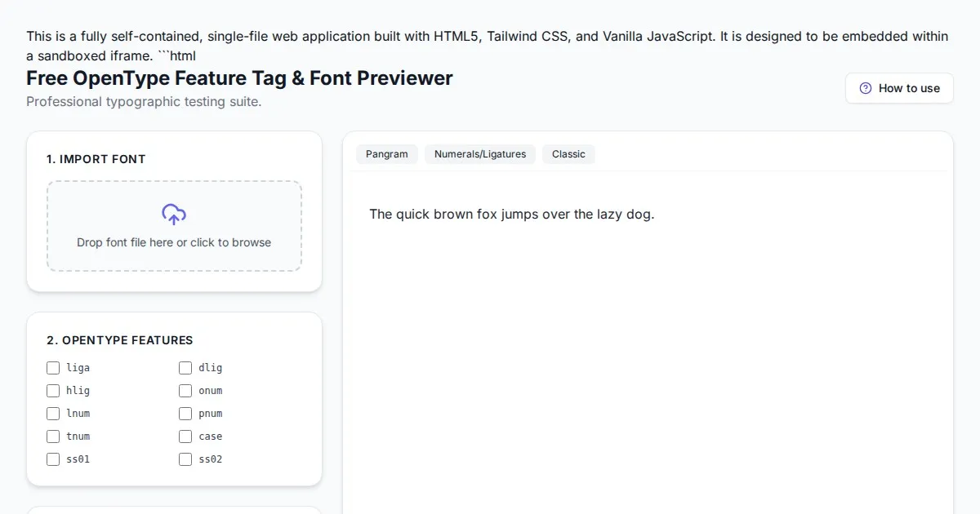The height and width of the screenshot is (514, 980).
Task: Check the onum feature box
Action: coord(185,391)
